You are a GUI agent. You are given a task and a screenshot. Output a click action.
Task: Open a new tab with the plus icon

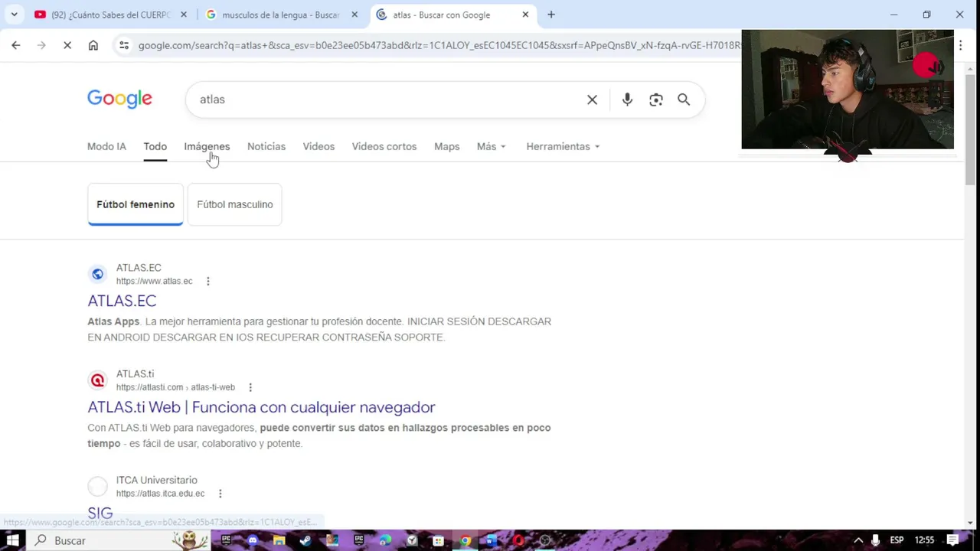coord(550,15)
